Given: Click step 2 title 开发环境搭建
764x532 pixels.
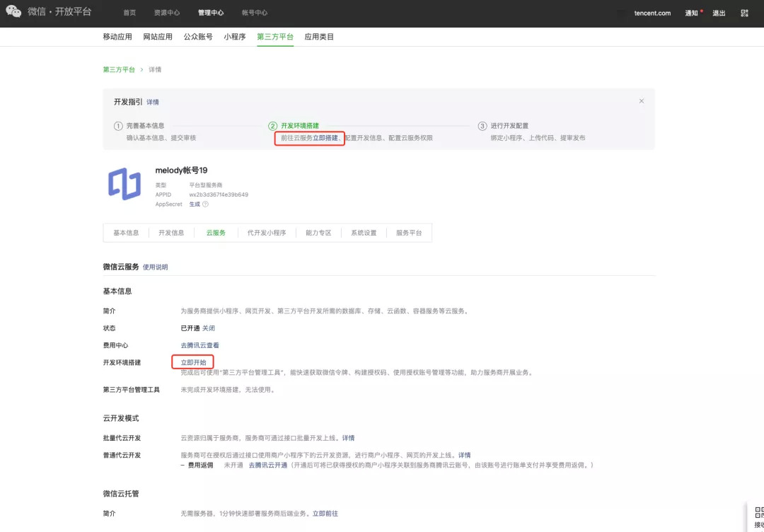Looking at the screenshot, I should click(300, 126).
